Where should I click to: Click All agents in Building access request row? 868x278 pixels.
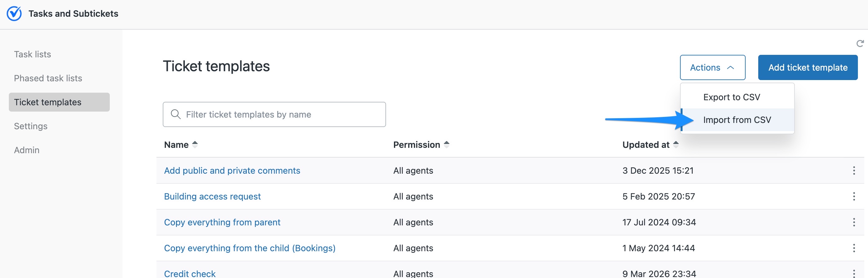coord(413,196)
